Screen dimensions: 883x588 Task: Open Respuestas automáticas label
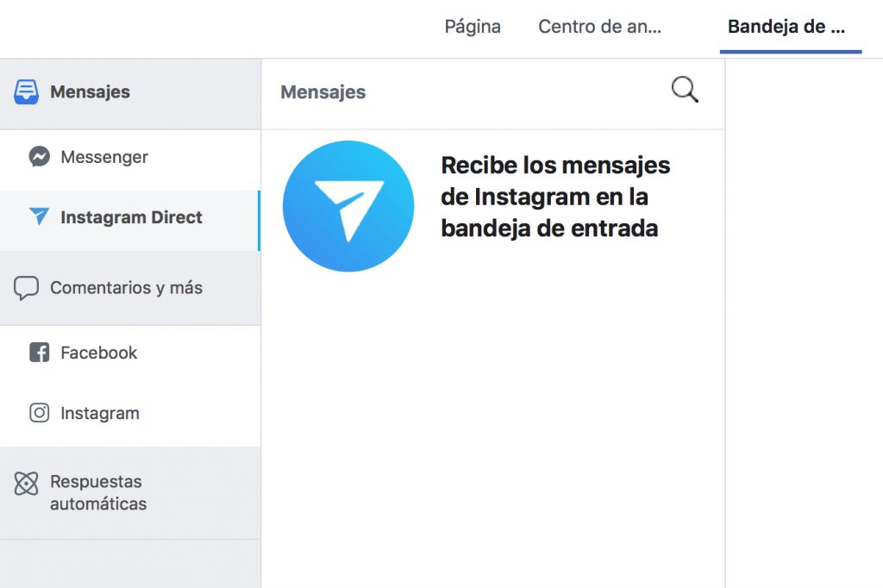coord(98,493)
